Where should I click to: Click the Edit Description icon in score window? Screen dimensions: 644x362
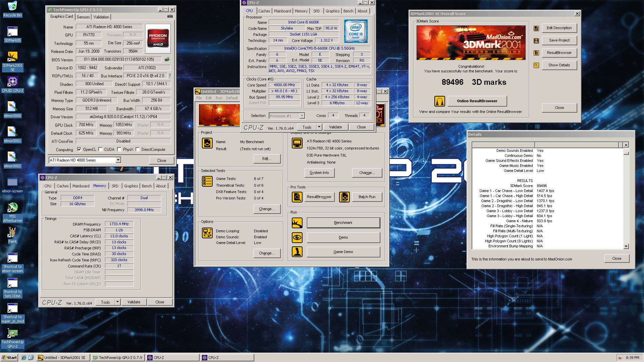(536, 28)
